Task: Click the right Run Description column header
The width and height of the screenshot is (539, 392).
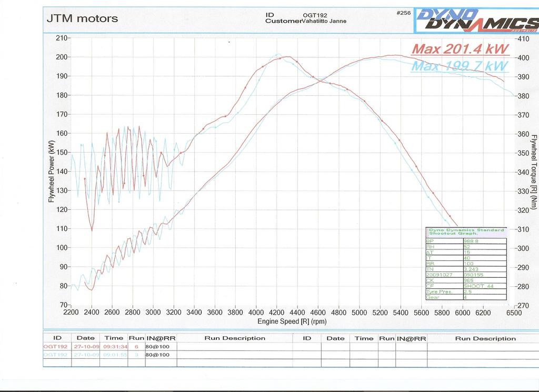Action: click(485, 338)
